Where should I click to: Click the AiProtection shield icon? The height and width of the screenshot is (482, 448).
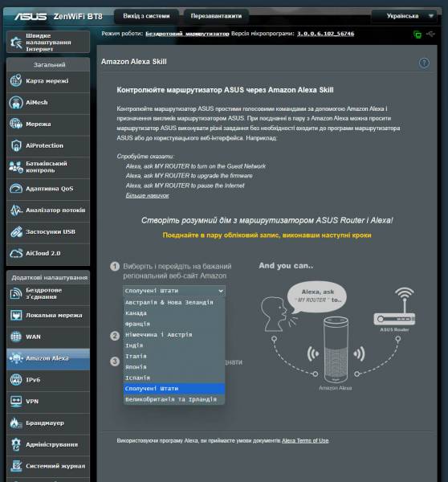pyautogui.click(x=16, y=145)
